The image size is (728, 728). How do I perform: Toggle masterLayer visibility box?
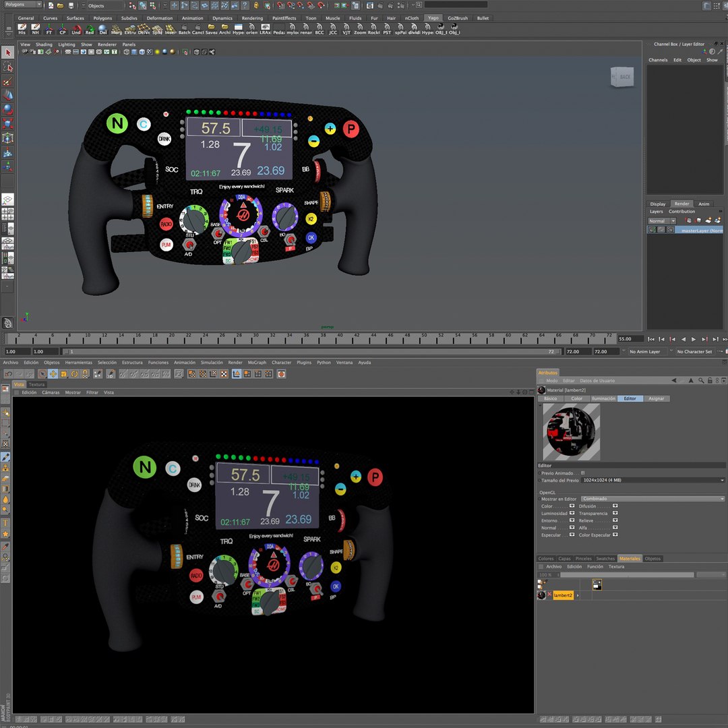click(652, 230)
